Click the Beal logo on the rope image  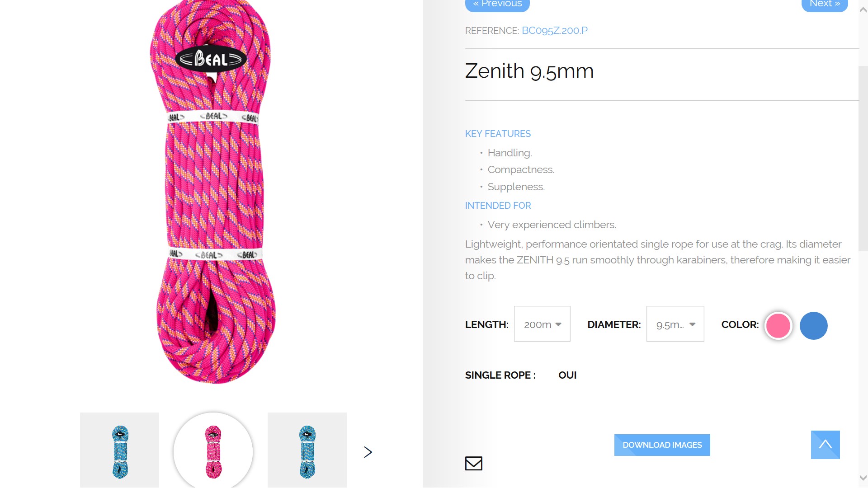[211, 59]
